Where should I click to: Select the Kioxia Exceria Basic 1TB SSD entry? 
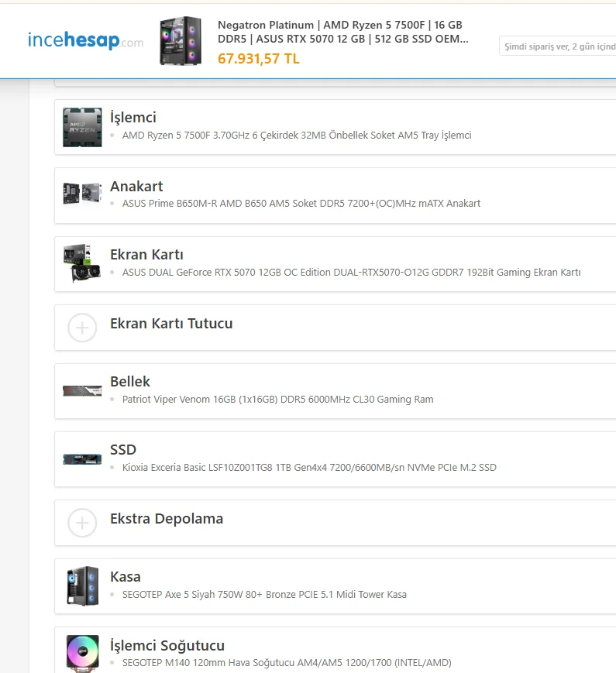309,468
